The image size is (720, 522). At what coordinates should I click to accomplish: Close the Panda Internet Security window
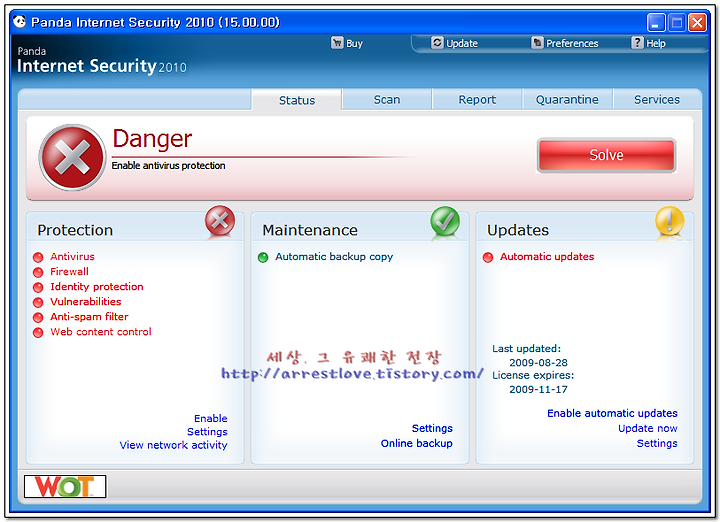point(697,22)
